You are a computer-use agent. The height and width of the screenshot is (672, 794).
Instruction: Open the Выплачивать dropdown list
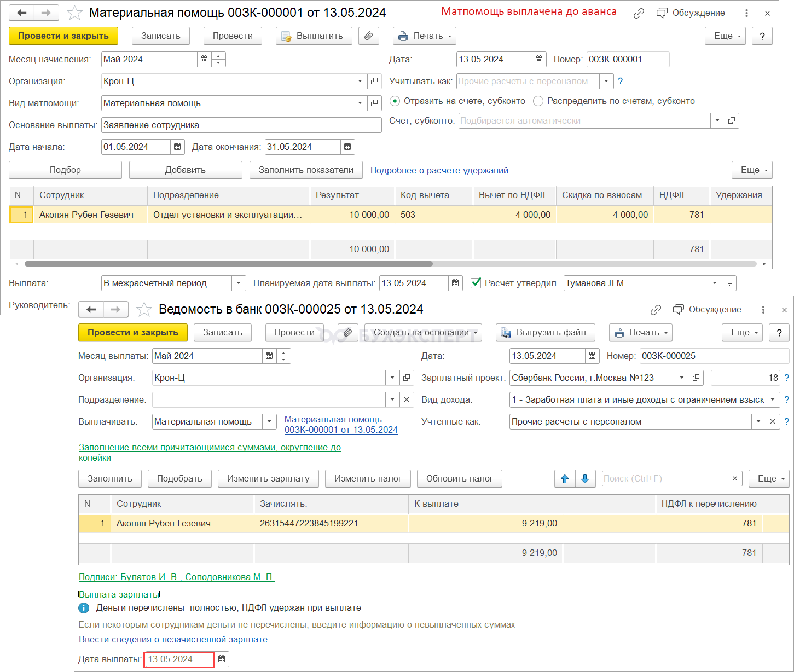point(269,421)
